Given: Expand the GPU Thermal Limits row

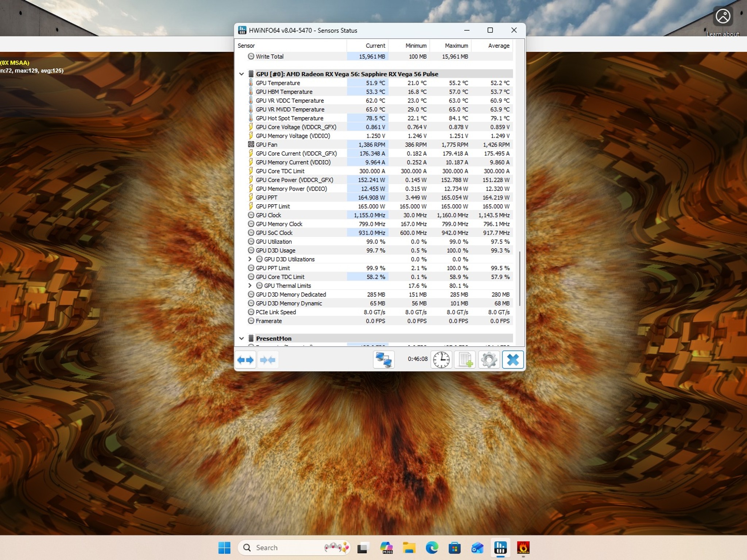Looking at the screenshot, I should [x=250, y=285].
